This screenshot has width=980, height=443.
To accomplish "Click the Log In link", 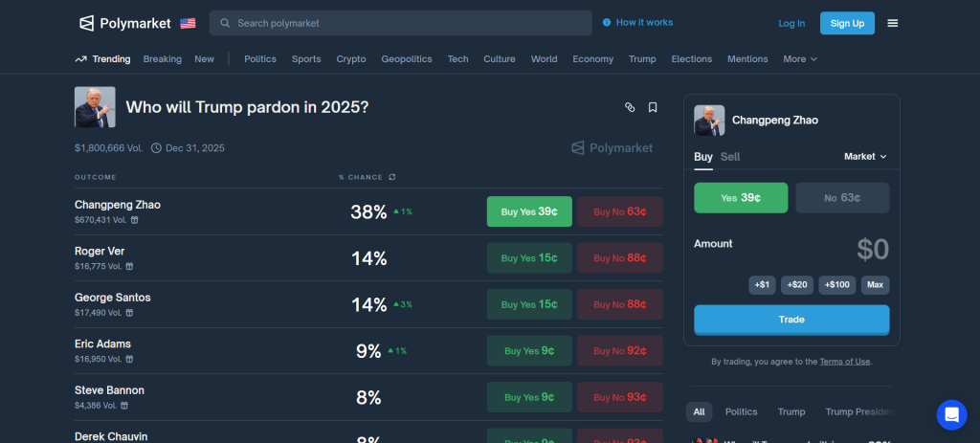I will pos(791,23).
